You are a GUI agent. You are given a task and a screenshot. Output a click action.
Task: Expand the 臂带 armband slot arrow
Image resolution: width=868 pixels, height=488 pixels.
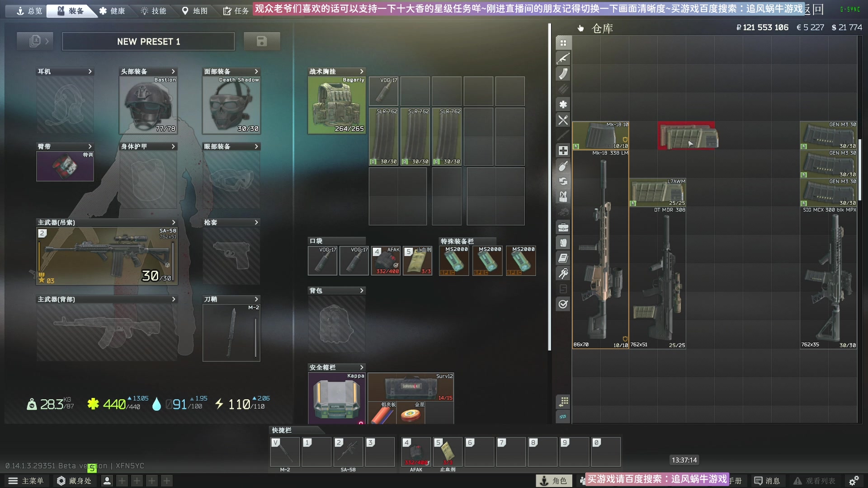pyautogui.click(x=90, y=146)
